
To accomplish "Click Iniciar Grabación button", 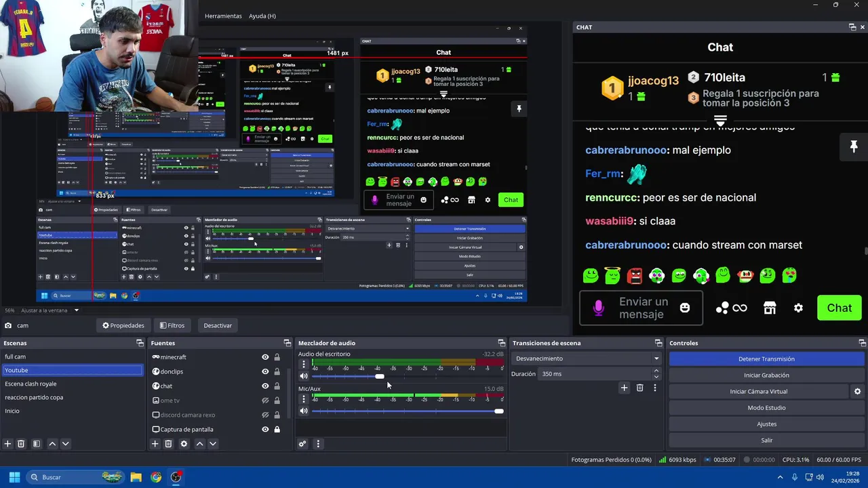I will coord(766,375).
